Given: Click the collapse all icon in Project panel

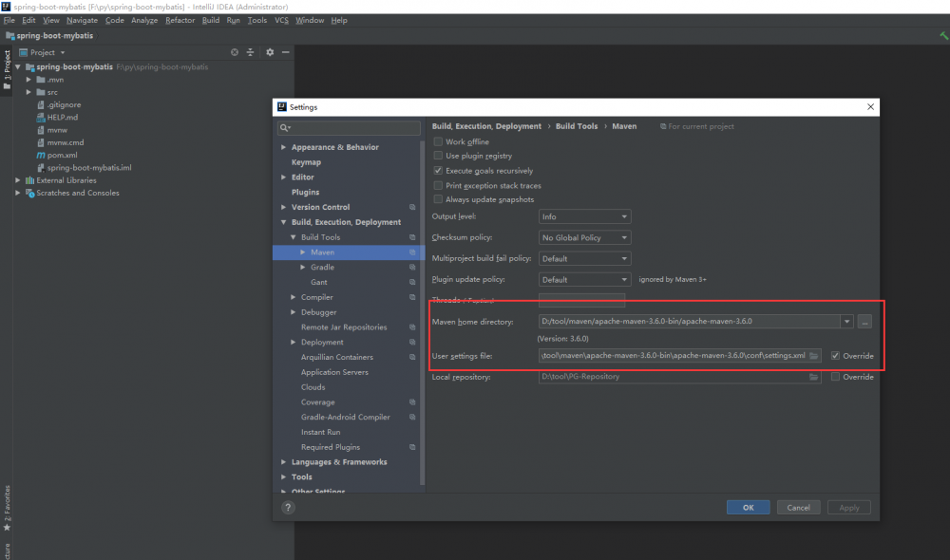Looking at the screenshot, I should pos(250,52).
